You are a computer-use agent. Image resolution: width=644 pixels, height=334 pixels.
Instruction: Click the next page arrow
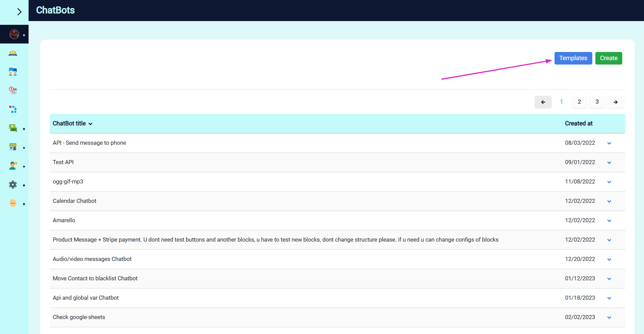(x=615, y=102)
